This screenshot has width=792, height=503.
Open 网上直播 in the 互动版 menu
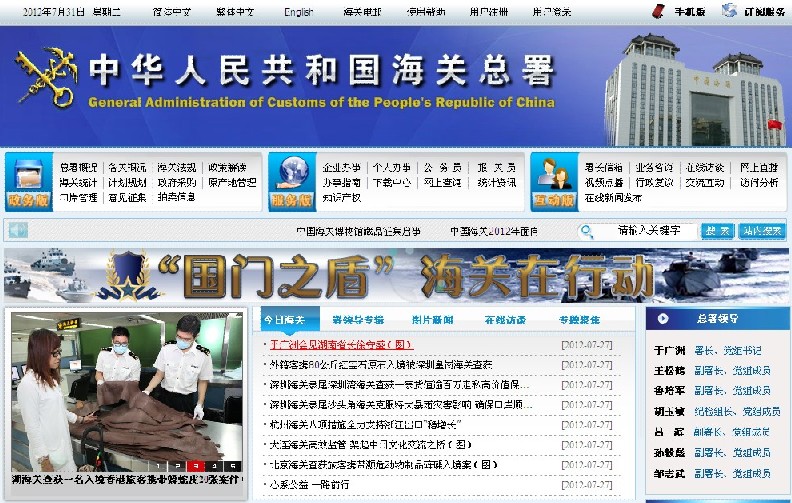[x=759, y=168]
